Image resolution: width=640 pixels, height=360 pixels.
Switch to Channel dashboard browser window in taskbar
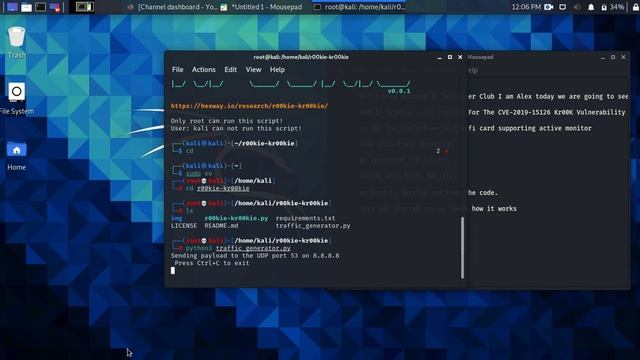click(x=172, y=7)
